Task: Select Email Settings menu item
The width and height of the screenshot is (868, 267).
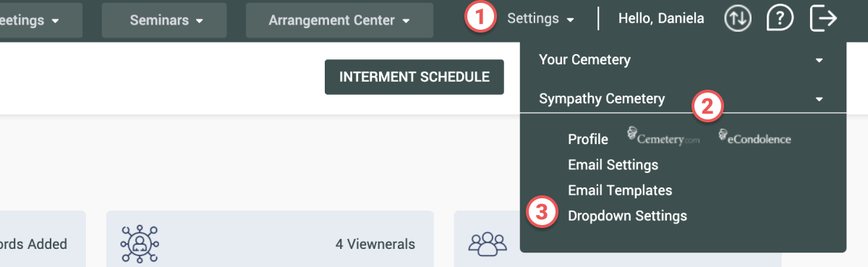Action: [613, 165]
